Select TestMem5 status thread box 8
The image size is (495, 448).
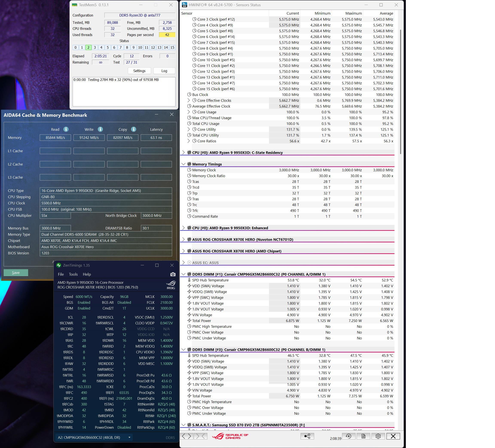pyautogui.click(x=127, y=48)
